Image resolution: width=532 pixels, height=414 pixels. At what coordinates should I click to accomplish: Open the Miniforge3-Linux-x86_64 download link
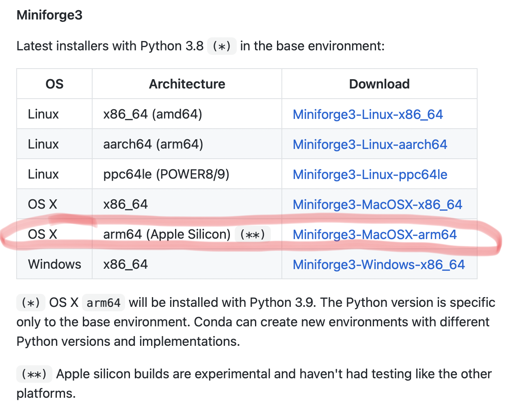click(x=368, y=114)
